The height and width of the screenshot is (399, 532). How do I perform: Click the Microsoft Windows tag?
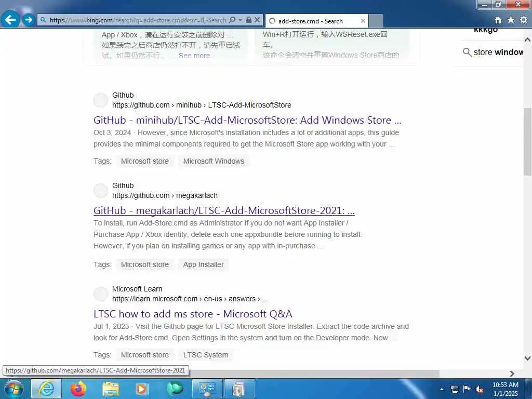tap(214, 161)
